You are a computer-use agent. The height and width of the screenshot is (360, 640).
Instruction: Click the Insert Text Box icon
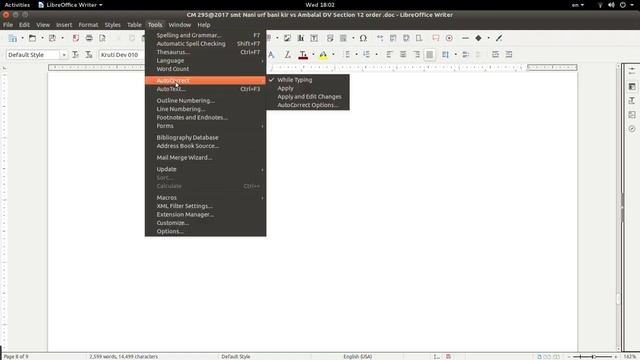[314, 38]
